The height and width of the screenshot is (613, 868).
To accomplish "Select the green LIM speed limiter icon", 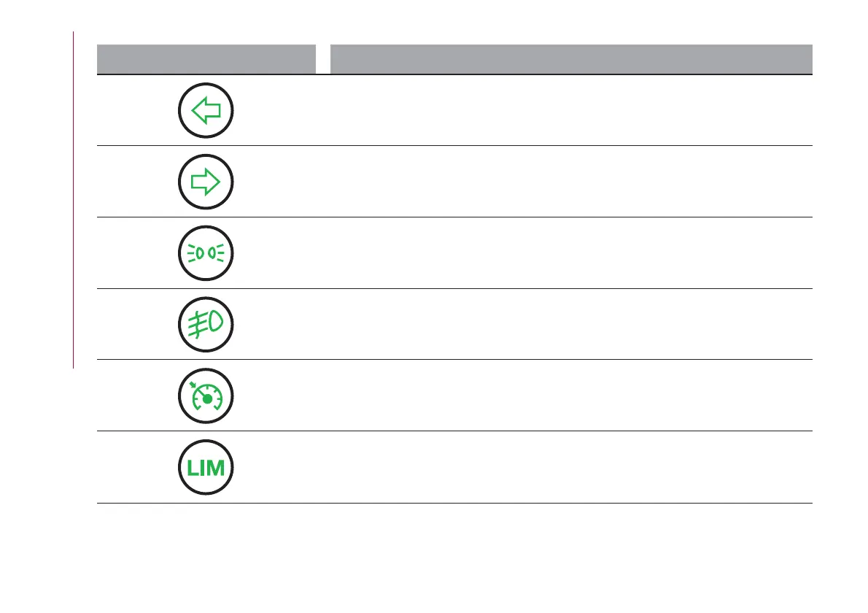I will (206, 468).
